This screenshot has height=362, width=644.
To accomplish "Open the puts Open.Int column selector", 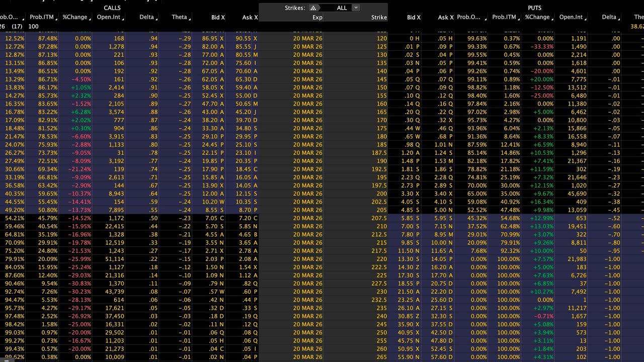I will pyautogui.click(x=586, y=19).
